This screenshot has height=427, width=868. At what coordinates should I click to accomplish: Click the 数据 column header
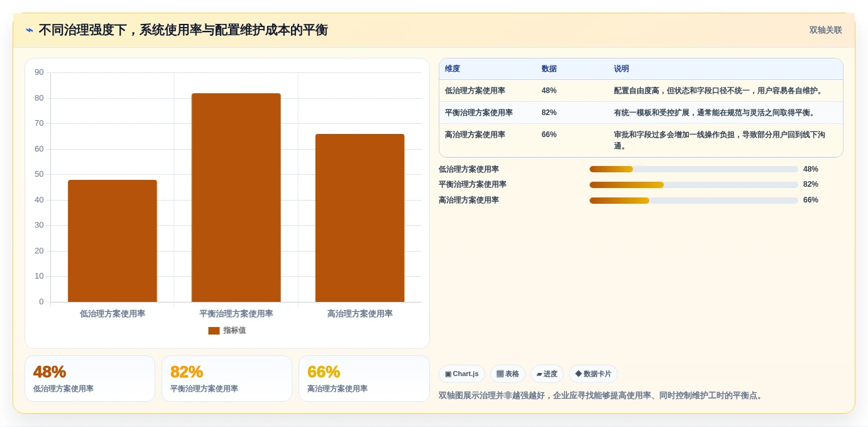coord(549,69)
